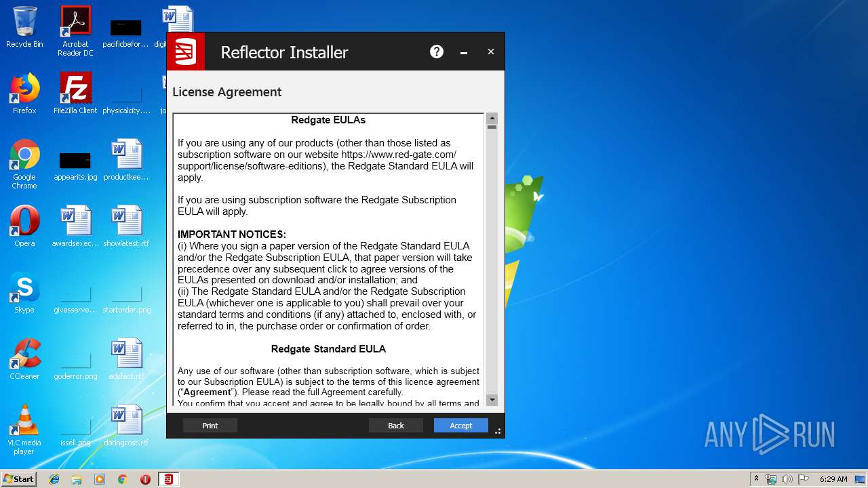This screenshot has height=488, width=868.
Task: Click the taskbar clock showing 6:29 AM
Action: click(x=833, y=479)
